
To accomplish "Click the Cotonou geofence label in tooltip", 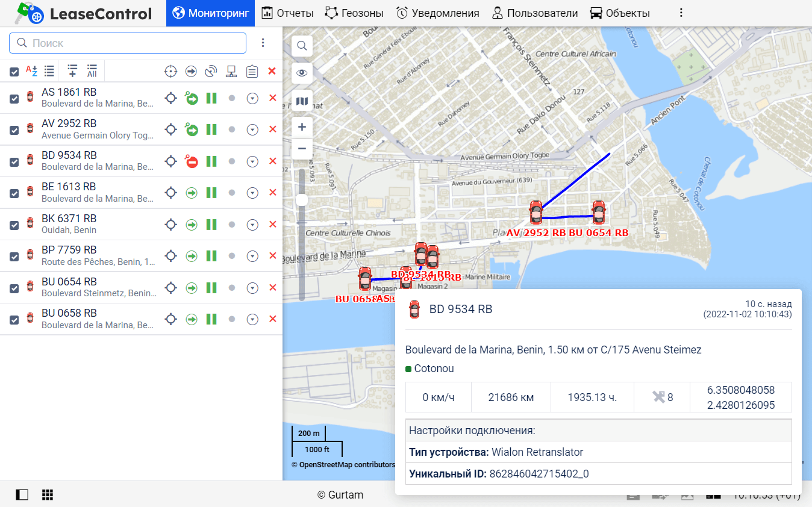I will click(434, 369).
